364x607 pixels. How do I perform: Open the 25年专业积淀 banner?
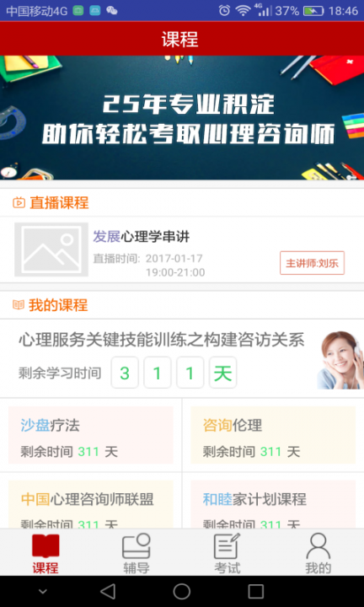[x=182, y=118]
